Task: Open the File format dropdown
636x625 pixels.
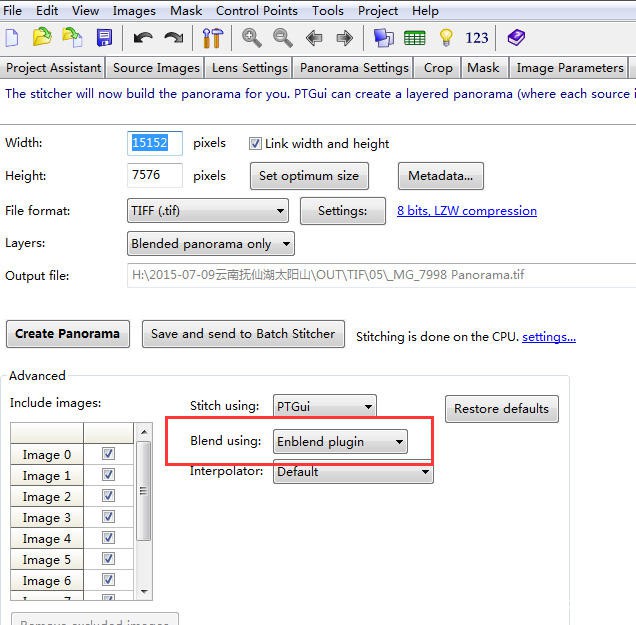Action: click(x=208, y=211)
